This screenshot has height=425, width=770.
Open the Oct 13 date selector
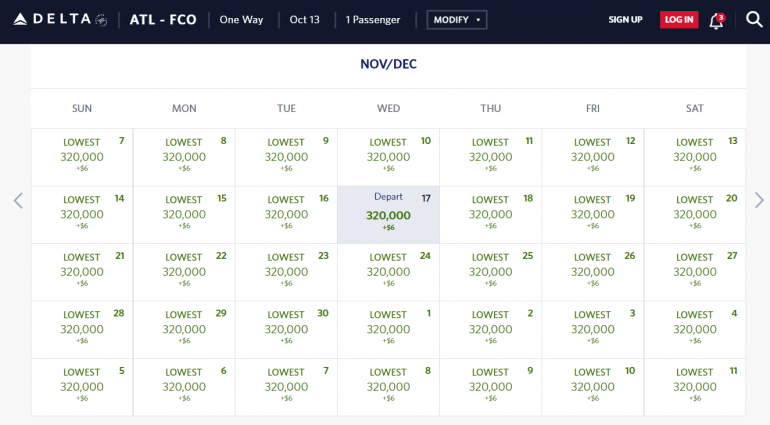point(304,20)
